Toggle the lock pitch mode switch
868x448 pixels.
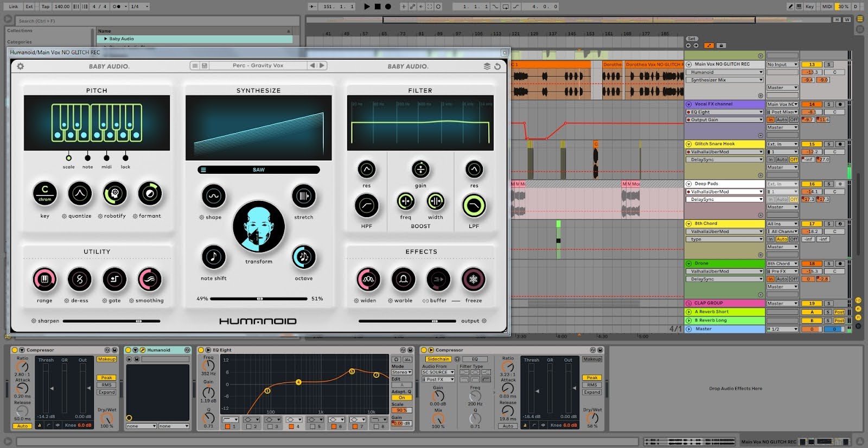click(x=125, y=158)
